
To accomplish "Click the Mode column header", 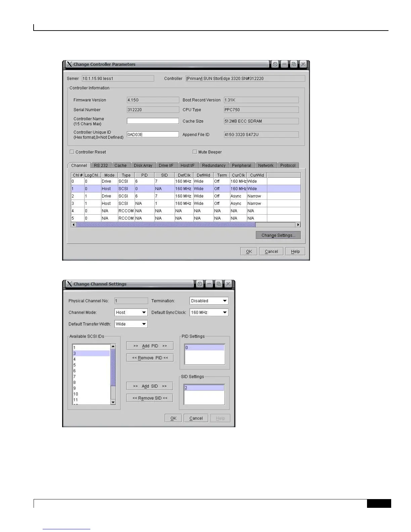I will click(109, 175).
